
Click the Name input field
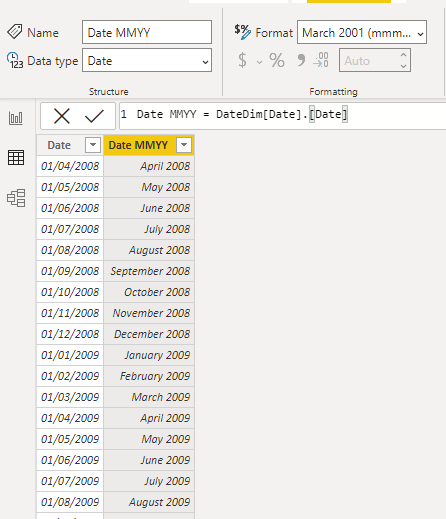click(147, 32)
